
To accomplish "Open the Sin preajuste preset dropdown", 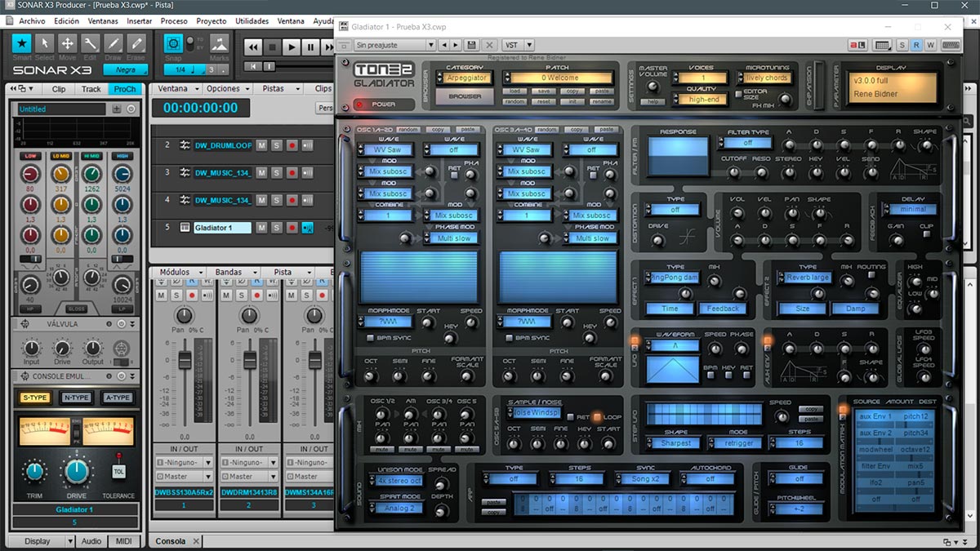I will 394,45.
